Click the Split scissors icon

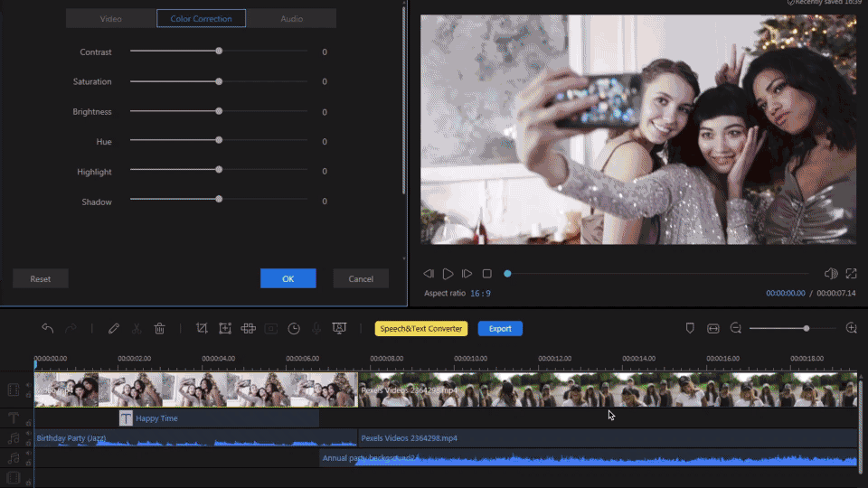point(137,329)
